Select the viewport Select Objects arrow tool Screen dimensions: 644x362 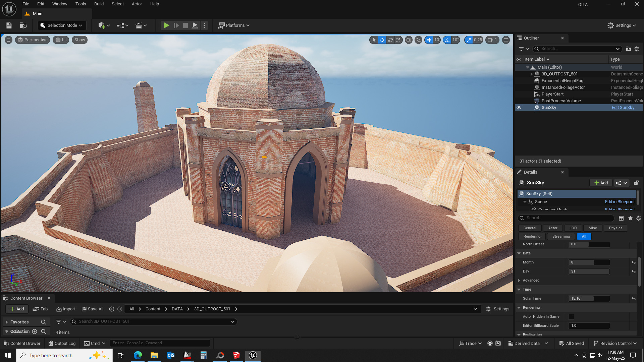point(374,40)
